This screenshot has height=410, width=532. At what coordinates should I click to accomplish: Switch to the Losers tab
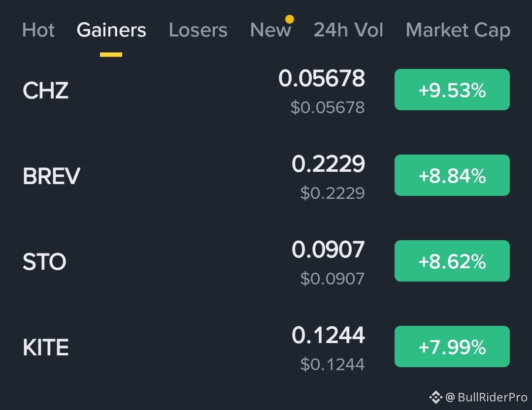[198, 30]
